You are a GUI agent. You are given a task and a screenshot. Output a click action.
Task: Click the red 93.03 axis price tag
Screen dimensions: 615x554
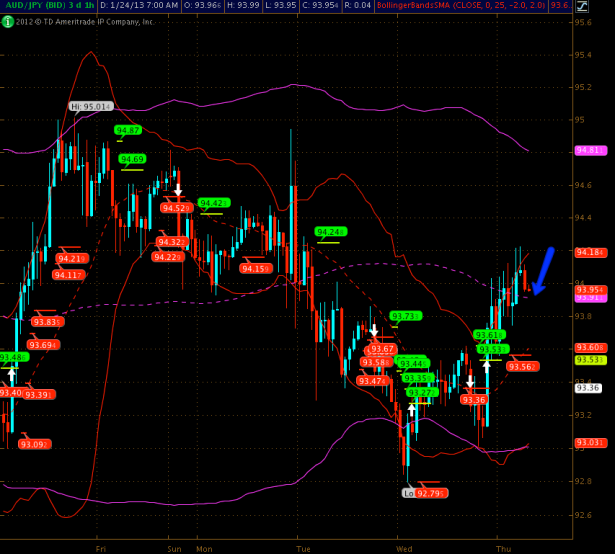[588, 442]
